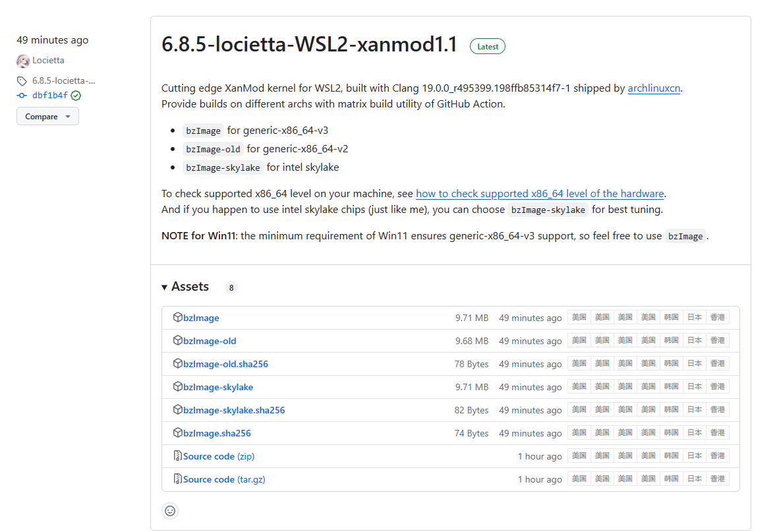Screen dimensions: 781x532
Task: Download the bzImage.sha256 checksum file
Action: pos(216,432)
